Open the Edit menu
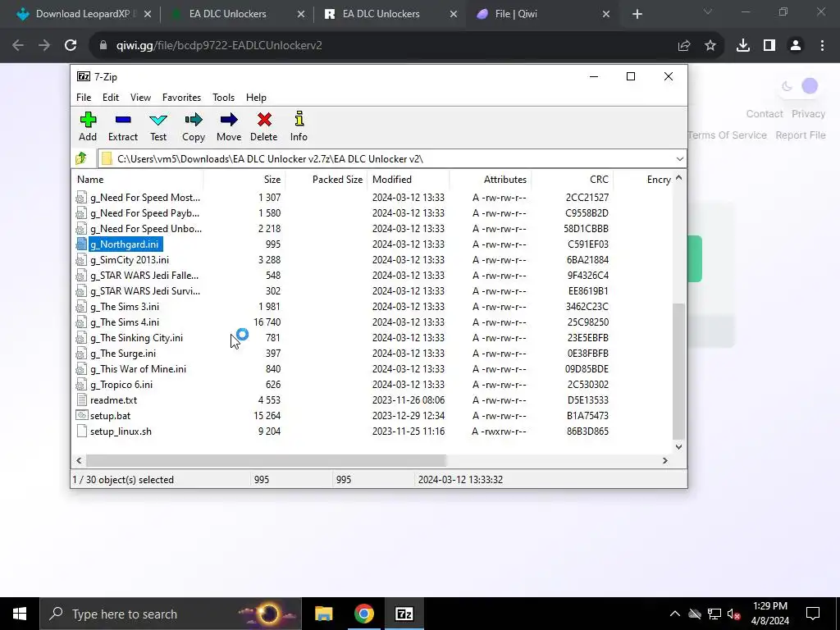Viewport: 840px width, 630px height. point(111,98)
